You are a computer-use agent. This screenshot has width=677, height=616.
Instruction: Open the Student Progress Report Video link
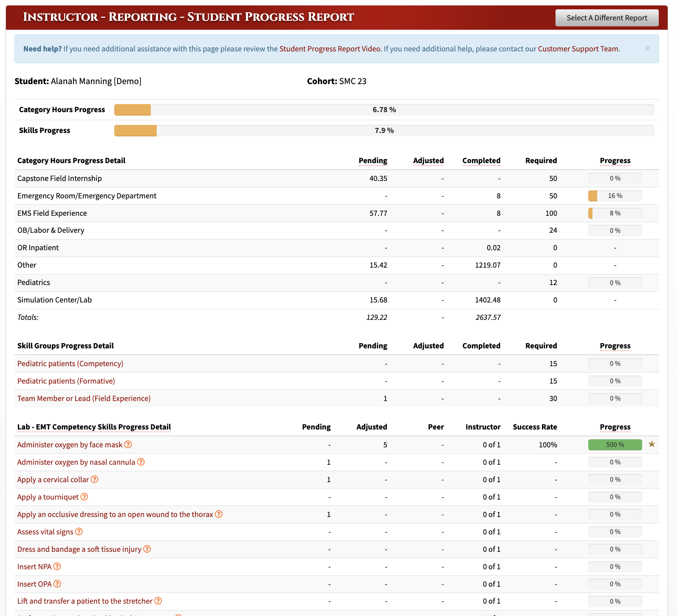click(330, 49)
